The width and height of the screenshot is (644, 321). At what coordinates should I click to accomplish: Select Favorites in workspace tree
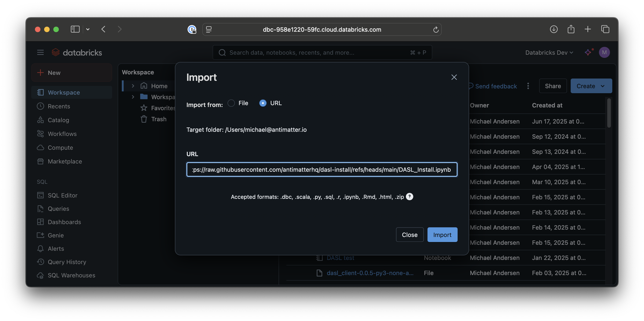(163, 108)
